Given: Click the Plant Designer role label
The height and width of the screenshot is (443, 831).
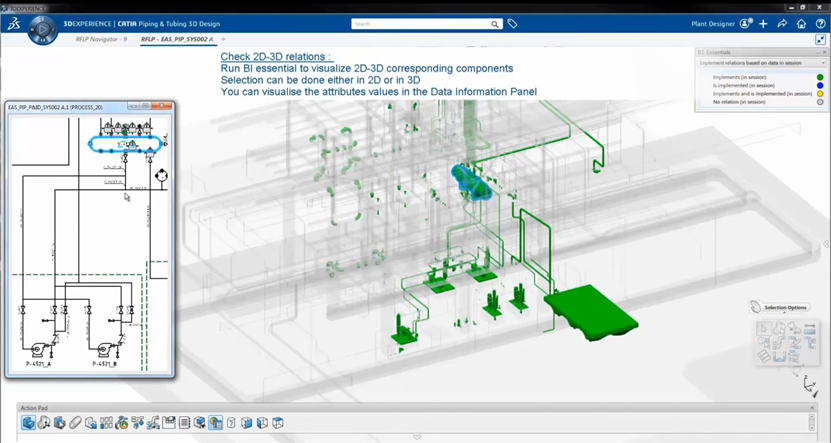Looking at the screenshot, I should coord(713,24).
